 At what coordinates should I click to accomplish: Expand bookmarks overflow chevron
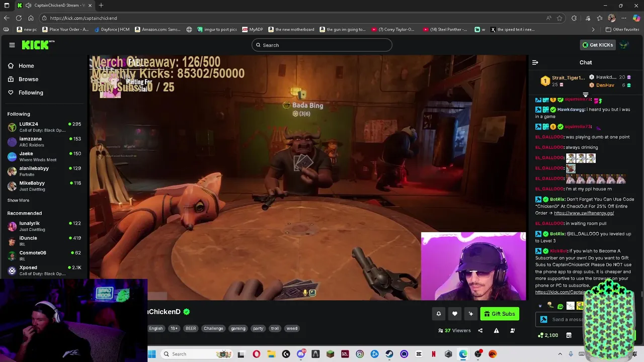[593, 30]
